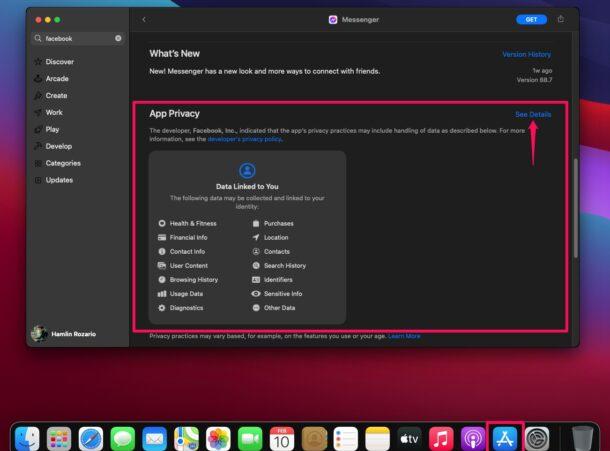Click the Contact Info icon
The height and width of the screenshot is (451, 610).
pos(162,251)
